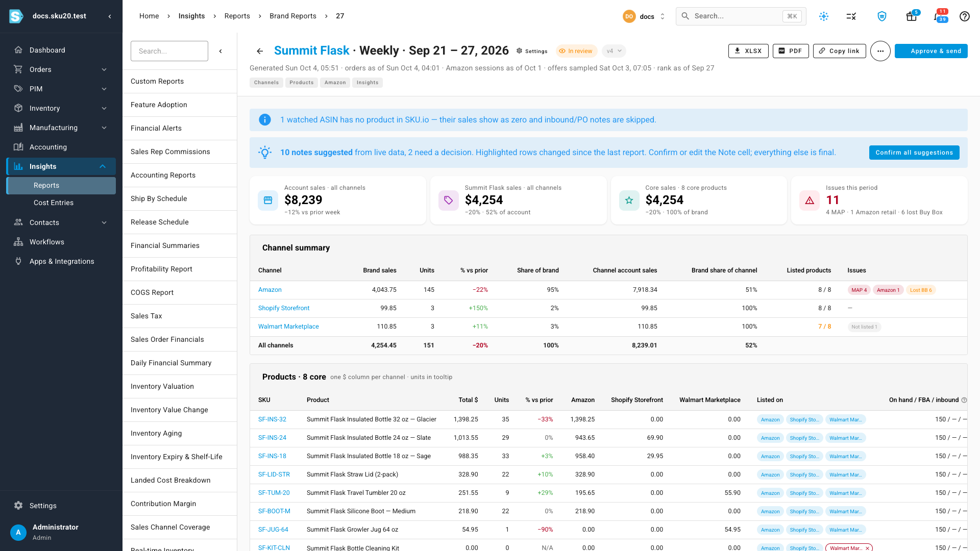
Task: Click the Brand Reports breadcrumb
Action: click(293, 16)
